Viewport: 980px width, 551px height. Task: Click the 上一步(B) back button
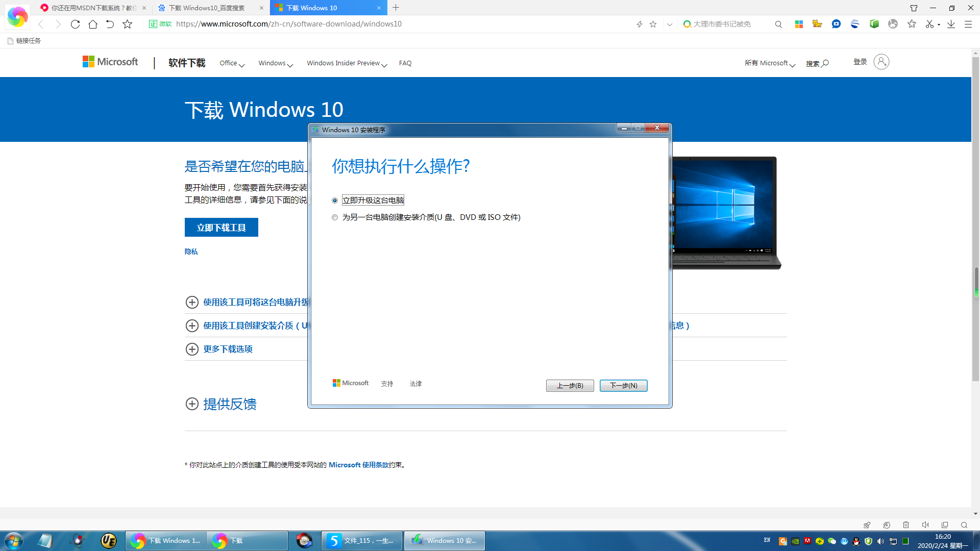tap(570, 386)
